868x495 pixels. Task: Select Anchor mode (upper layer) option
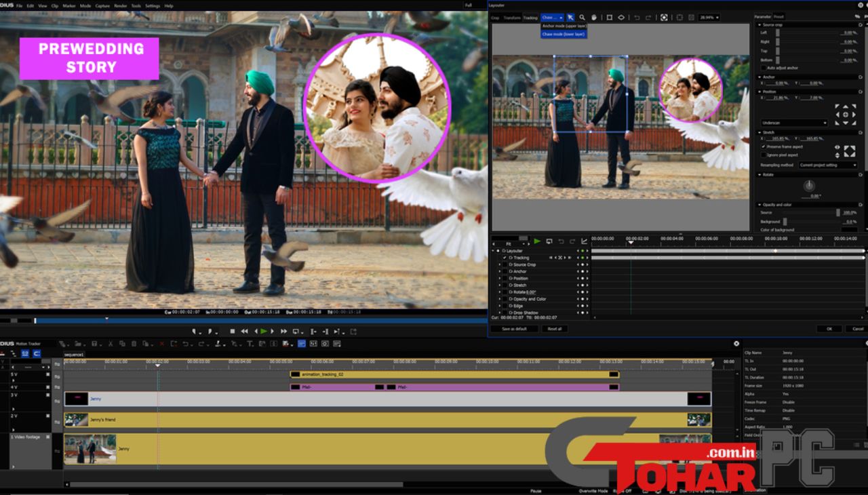tap(564, 26)
